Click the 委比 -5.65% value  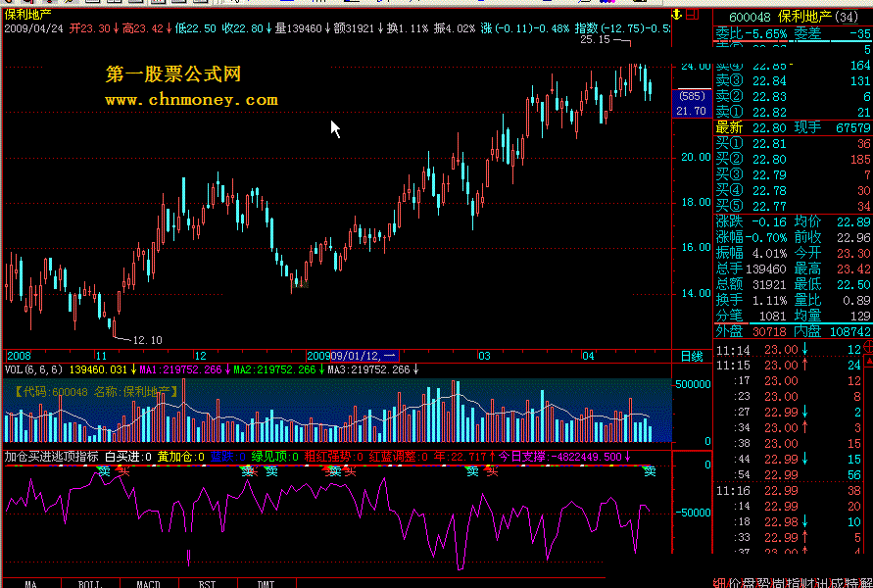click(x=752, y=34)
